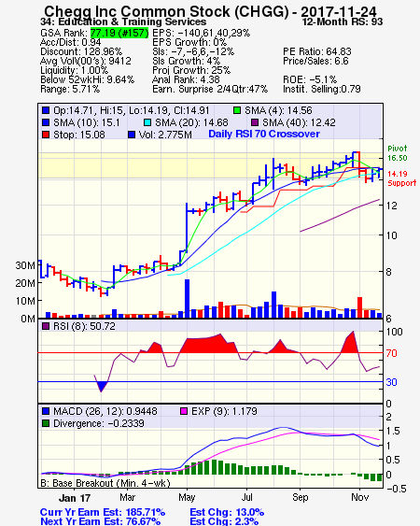420x526 pixels.
Task: Click the Curr Yr Earn Est text
Action: [103, 512]
